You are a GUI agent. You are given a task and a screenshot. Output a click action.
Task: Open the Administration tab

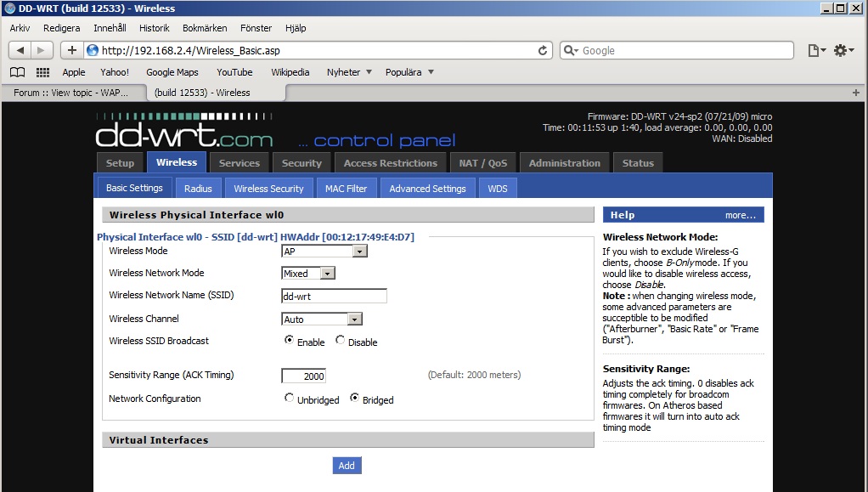point(565,163)
